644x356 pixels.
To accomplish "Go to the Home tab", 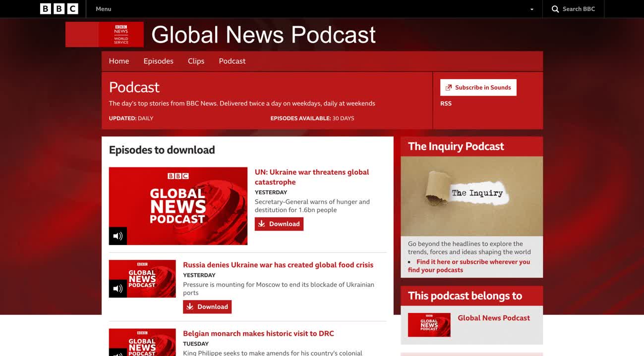I will (119, 61).
